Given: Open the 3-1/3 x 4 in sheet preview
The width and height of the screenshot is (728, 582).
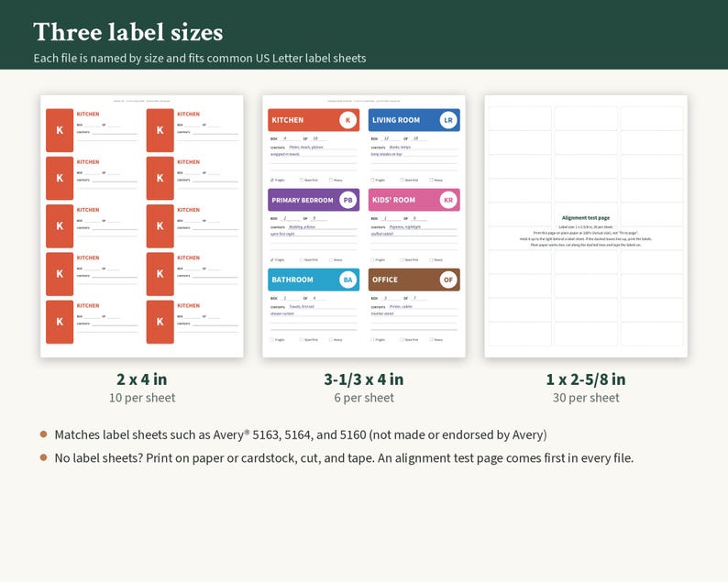Looking at the screenshot, I should [364, 226].
